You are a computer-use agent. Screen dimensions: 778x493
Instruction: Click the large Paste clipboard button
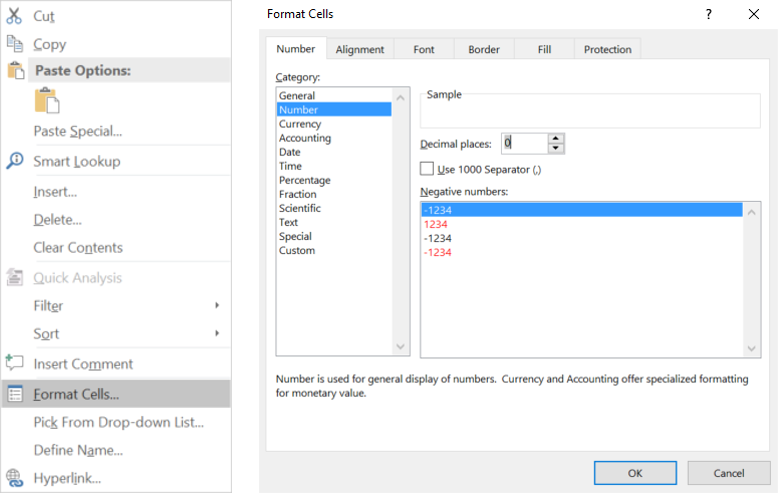point(47,101)
